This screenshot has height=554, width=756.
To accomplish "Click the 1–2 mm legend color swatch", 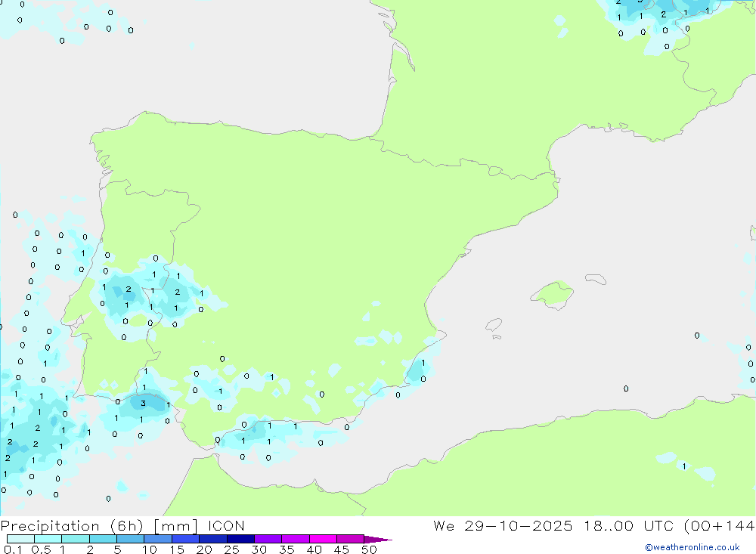I will 76,539.
